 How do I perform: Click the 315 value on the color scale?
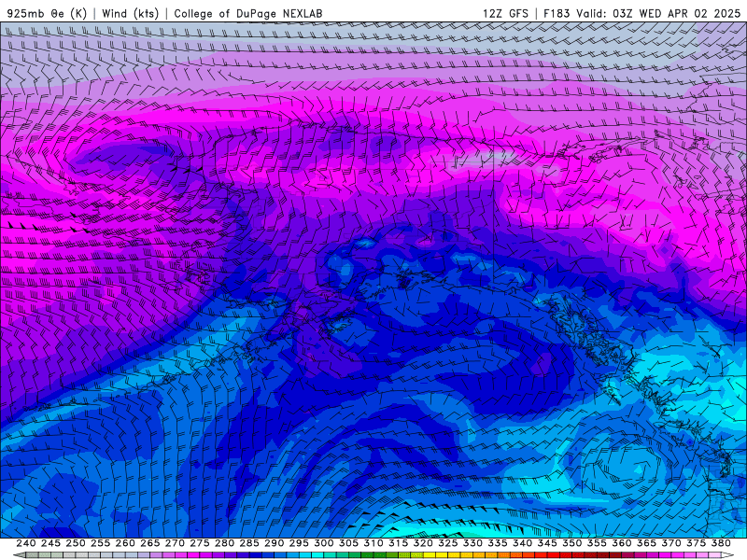(x=399, y=543)
